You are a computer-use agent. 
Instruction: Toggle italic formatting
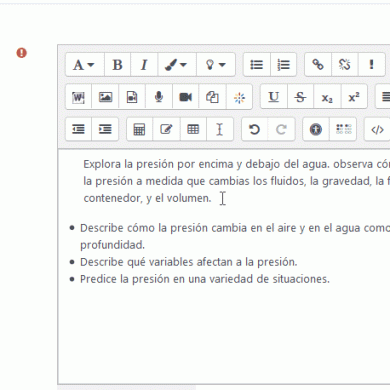[144, 65]
